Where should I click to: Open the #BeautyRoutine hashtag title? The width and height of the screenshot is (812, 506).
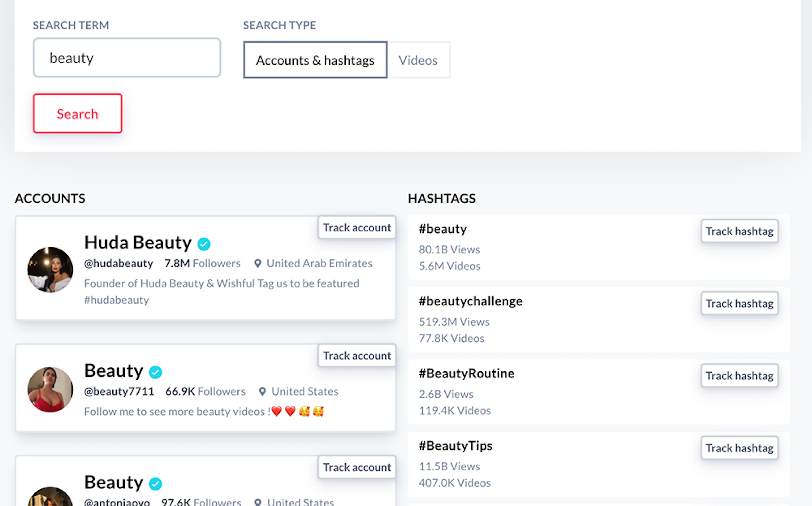466,373
